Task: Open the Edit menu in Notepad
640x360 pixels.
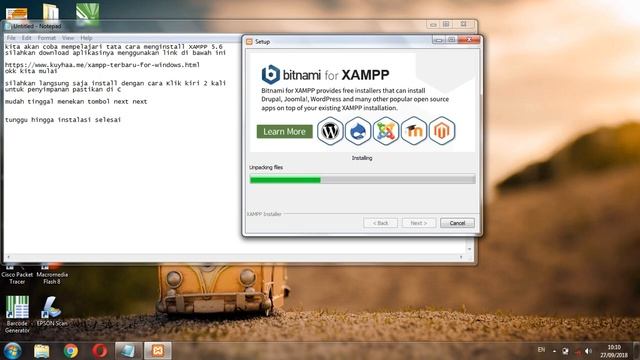Action: [27, 38]
